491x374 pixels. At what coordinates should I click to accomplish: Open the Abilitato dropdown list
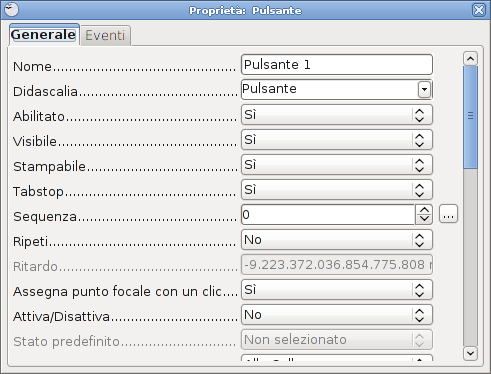pos(337,115)
